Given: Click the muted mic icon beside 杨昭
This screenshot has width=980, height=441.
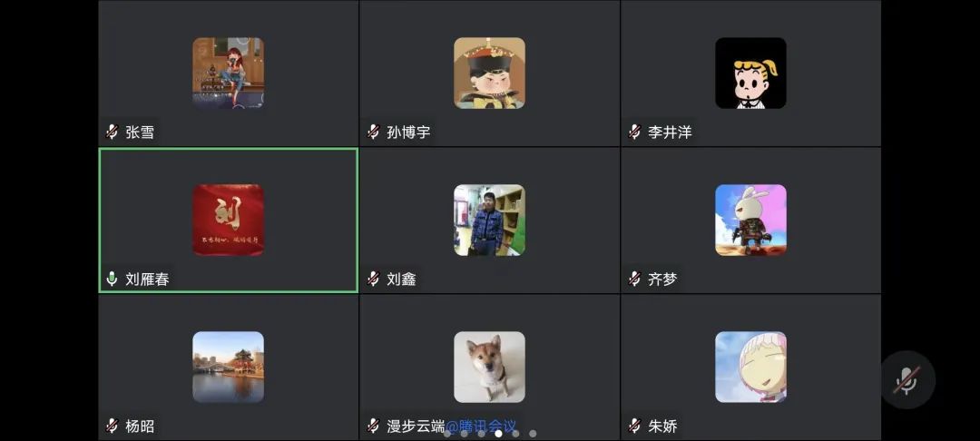Looking at the screenshot, I should [x=112, y=426].
